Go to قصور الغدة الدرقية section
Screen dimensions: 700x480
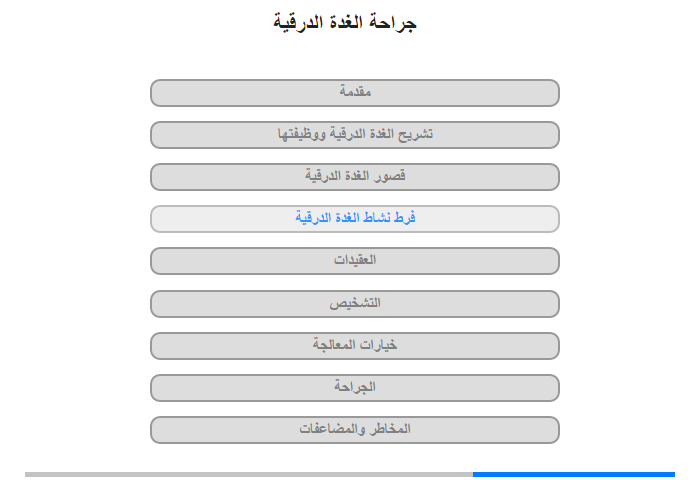(x=354, y=177)
